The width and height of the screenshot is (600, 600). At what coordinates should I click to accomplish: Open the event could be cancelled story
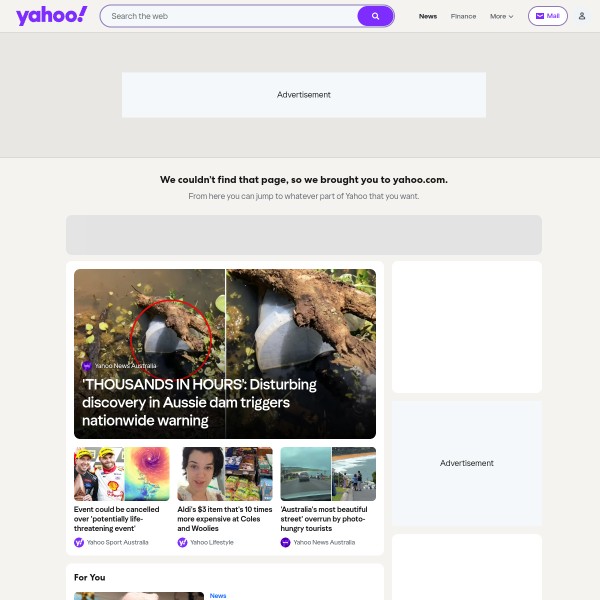(x=116, y=519)
